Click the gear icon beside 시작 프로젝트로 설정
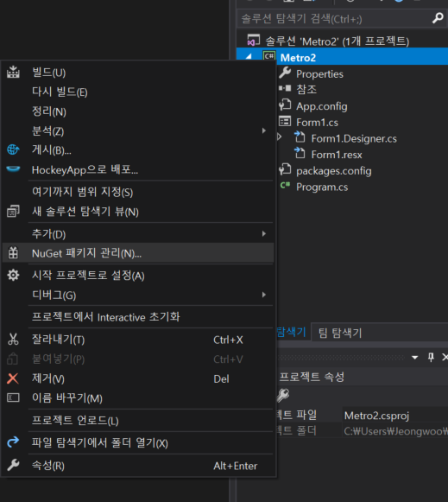Screen dimensions: 448x502 pos(13,275)
